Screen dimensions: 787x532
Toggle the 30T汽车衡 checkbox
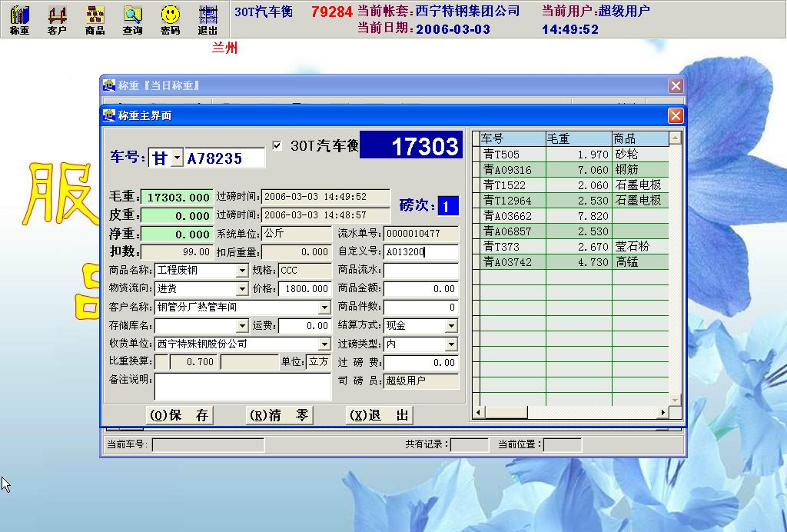pyautogui.click(x=277, y=145)
